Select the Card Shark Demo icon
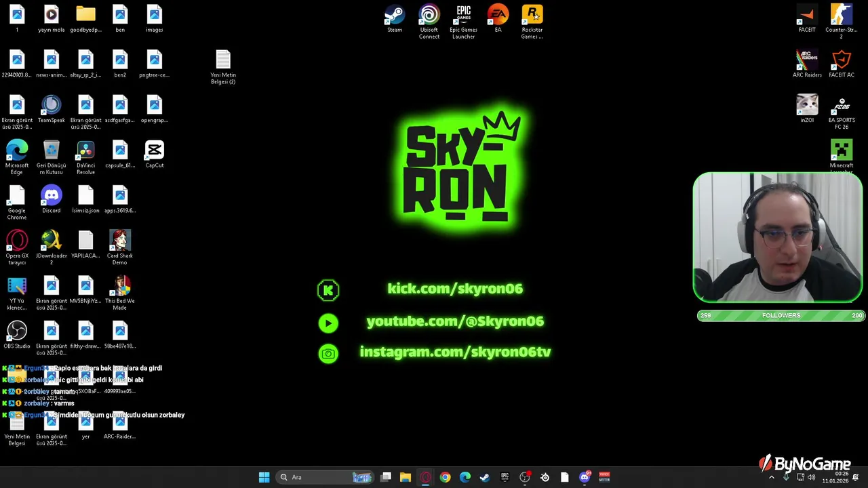Viewport: 868px width, 488px height. pos(120,248)
